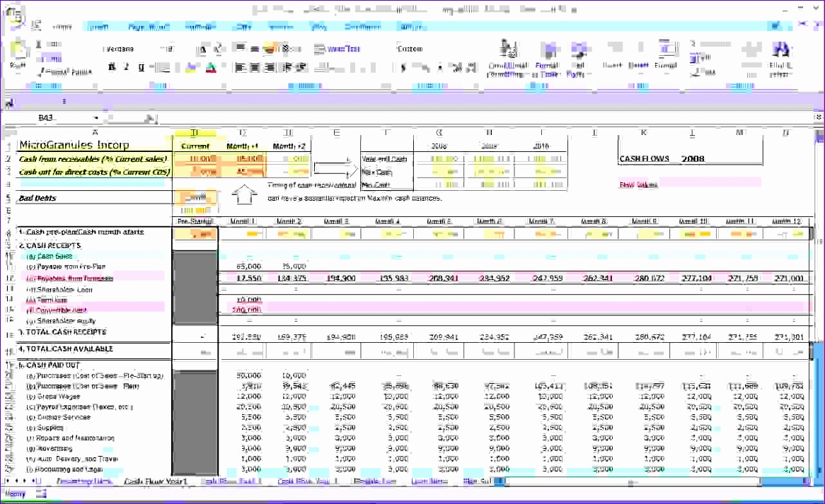825x504 pixels.
Task: Open the font size dropdown
Action: (x=170, y=48)
